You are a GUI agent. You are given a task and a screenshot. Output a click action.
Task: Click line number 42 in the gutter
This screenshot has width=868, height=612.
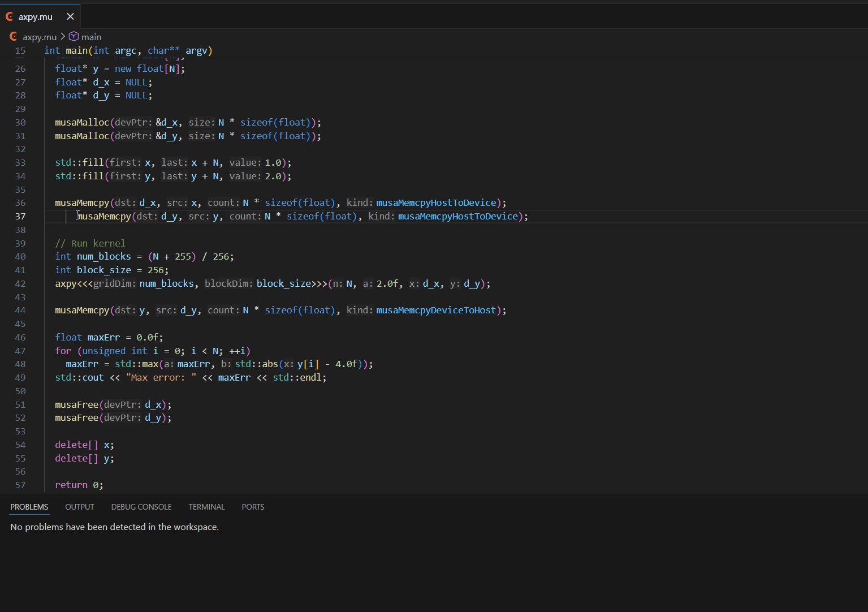point(20,283)
